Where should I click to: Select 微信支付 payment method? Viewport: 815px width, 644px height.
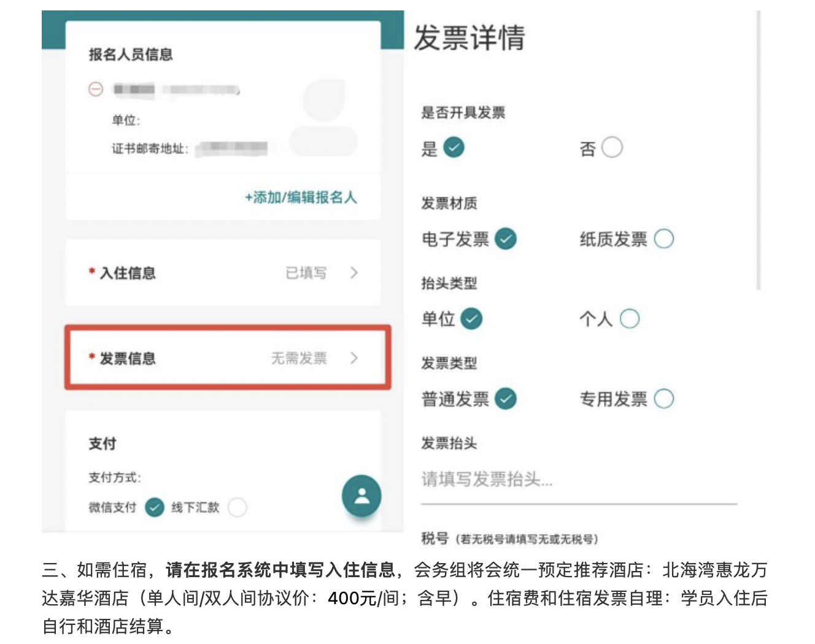point(155,507)
